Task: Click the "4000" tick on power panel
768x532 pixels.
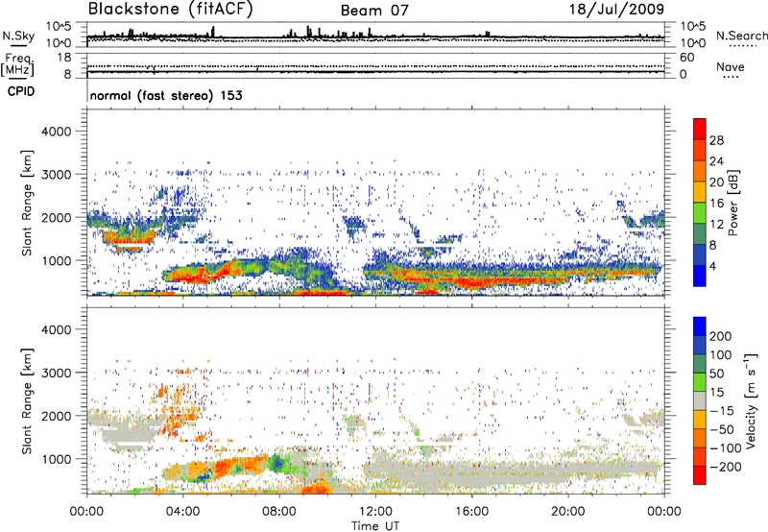Action: coord(57,132)
